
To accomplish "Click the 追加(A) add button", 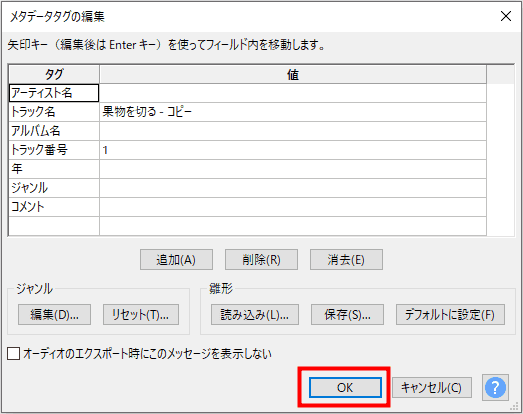I will click(x=176, y=259).
